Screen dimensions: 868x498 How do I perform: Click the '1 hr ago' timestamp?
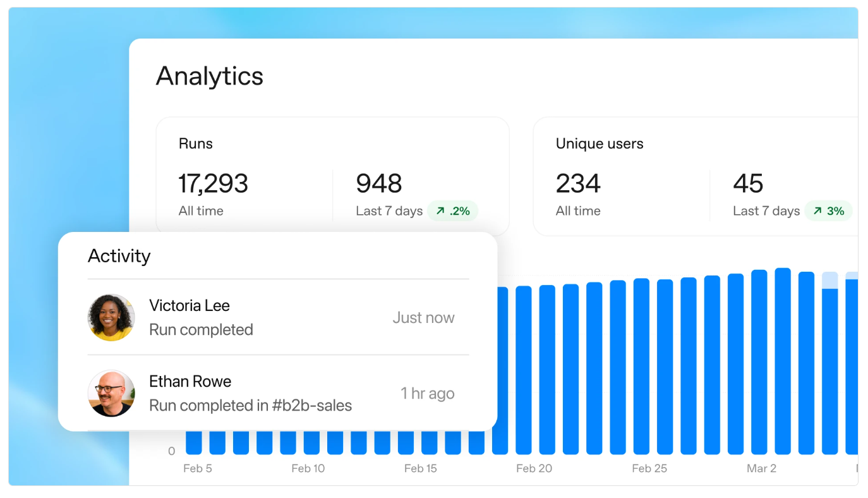(427, 393)
